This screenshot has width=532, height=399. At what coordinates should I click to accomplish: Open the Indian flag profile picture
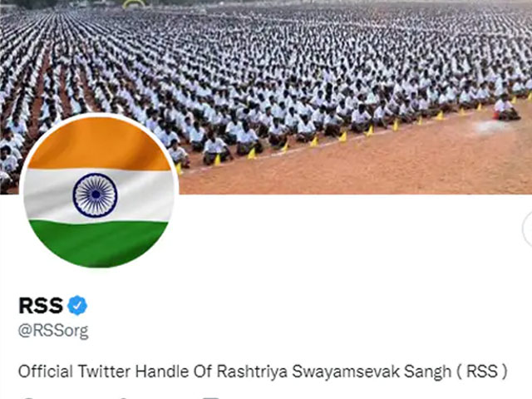pyautogui.click(x=99, y=192)
